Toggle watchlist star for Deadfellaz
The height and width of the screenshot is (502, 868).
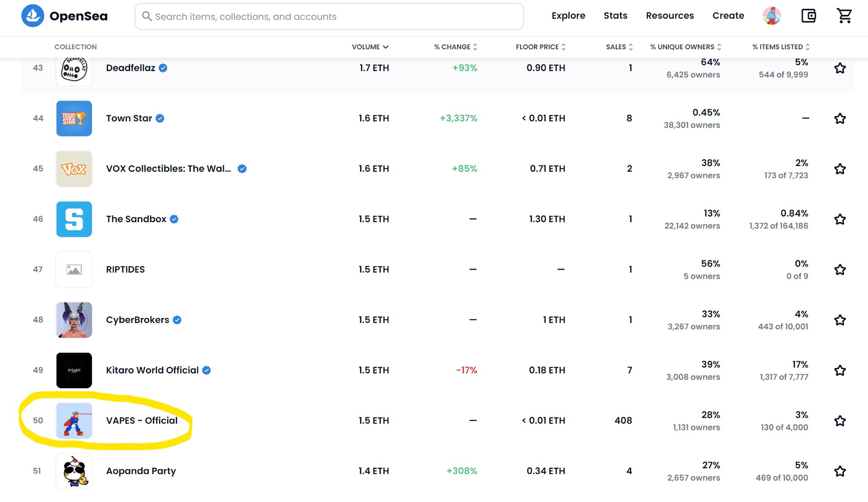click(840, 68)
